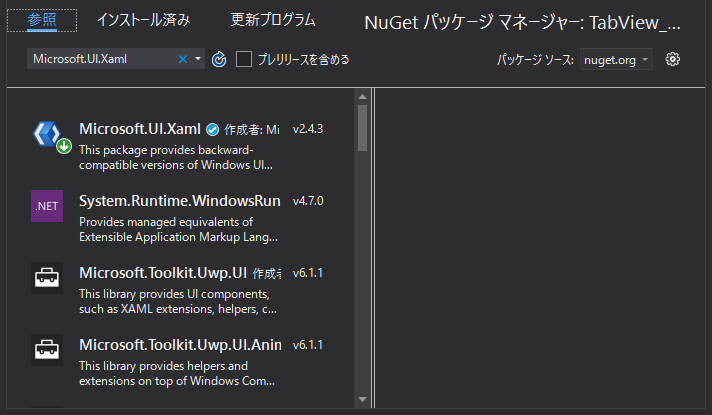
Task: Click version v2.4.3 of Microsoft.UI.Xaml
Action: 308,129
